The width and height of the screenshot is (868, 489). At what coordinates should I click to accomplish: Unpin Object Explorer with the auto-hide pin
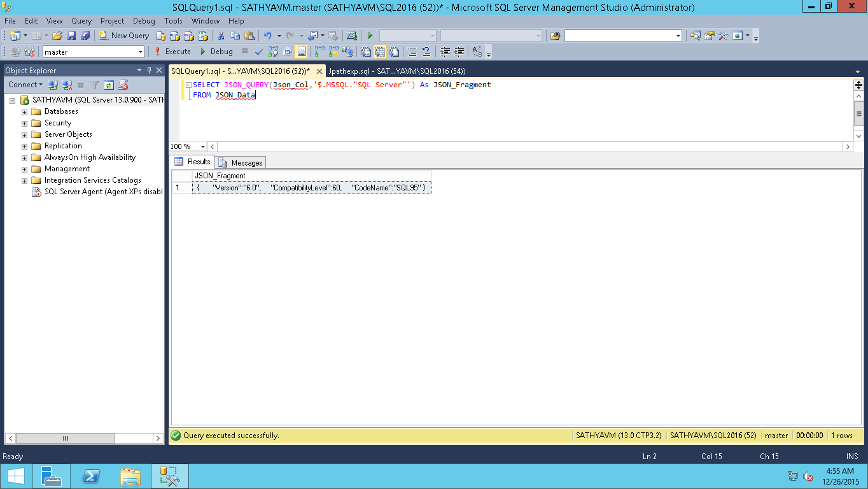pyautogui.click(x=148, y=70)
